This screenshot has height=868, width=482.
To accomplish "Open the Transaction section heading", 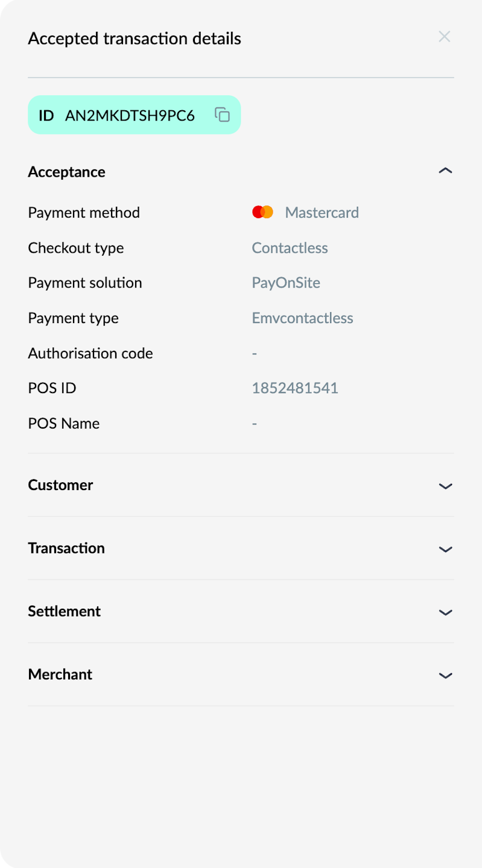I will [x=66, y=548].
